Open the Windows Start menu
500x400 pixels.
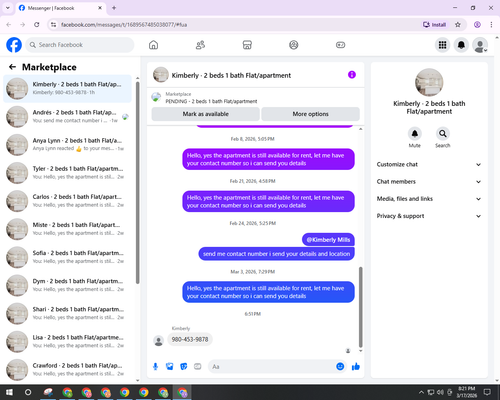tap(9, 392)
